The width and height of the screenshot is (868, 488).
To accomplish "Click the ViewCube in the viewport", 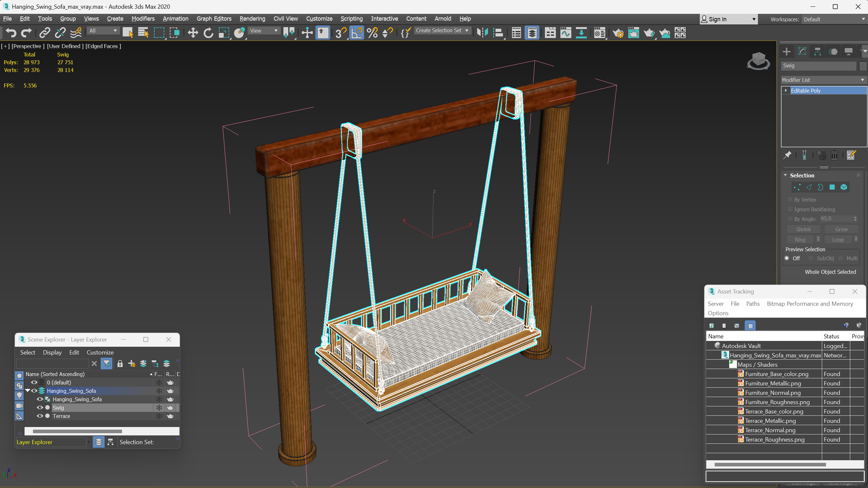I will 758,61.
